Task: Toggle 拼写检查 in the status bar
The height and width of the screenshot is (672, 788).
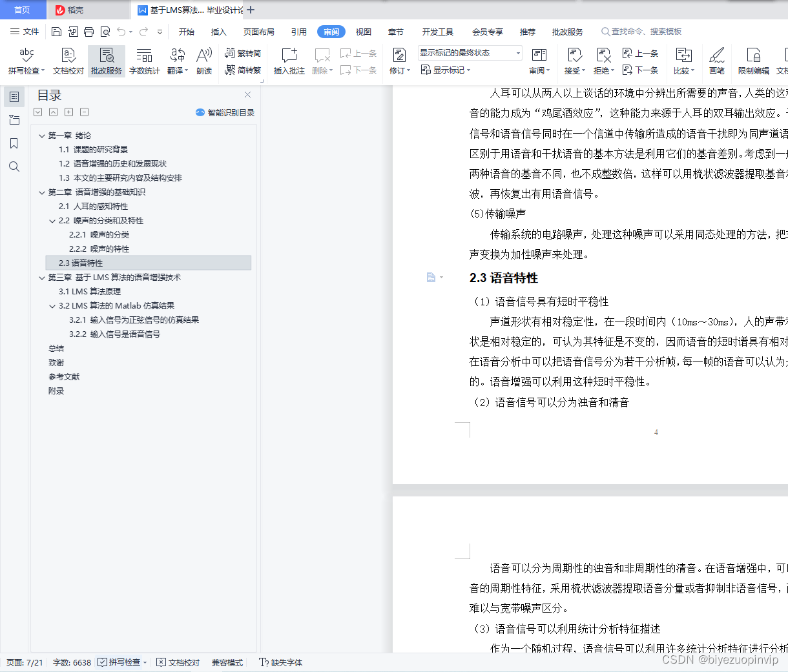Action: [x=121, y=662]
